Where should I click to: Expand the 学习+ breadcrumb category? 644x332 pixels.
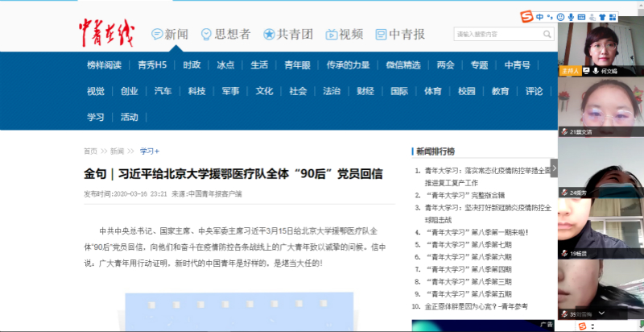(149, 151)
